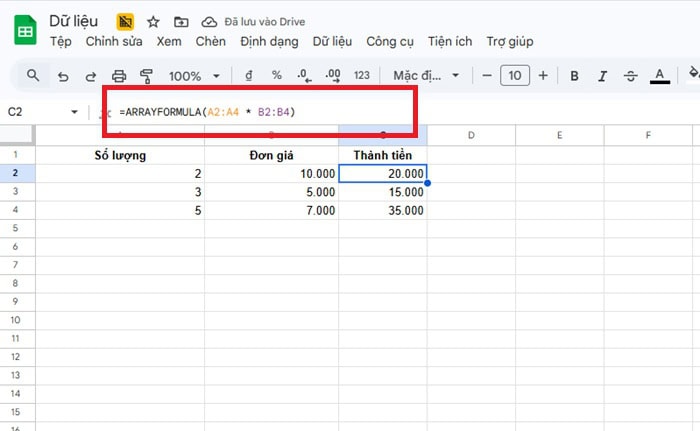This screenshot has height=431, width=700.
Task: Toggle strikethrough formatting
Action: tap(630, 76)
